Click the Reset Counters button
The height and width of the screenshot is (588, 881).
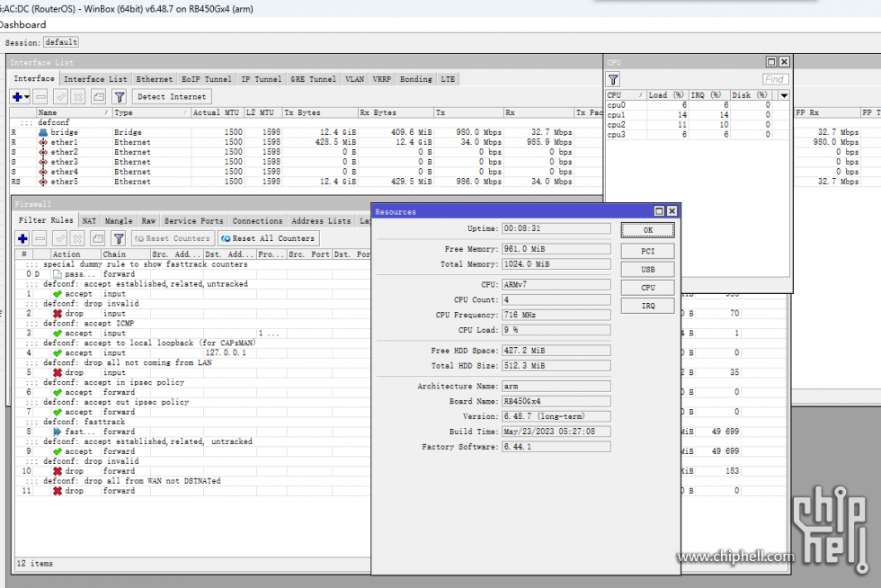173,238
